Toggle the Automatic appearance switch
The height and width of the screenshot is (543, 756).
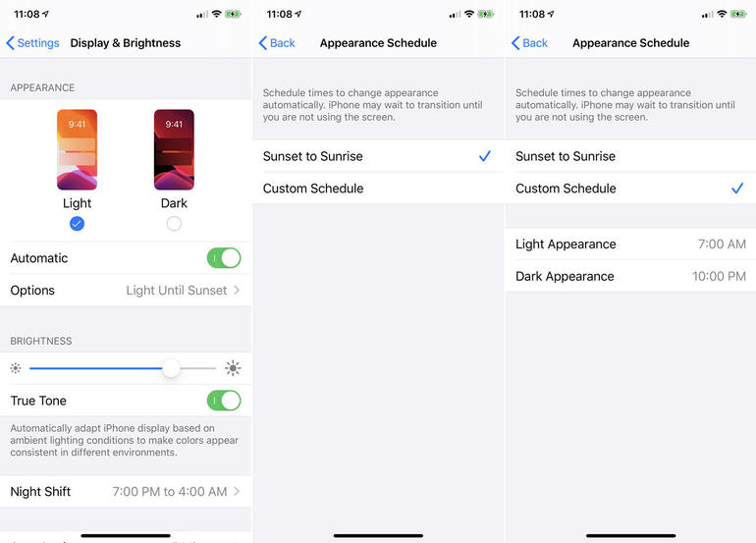point(224,258)
